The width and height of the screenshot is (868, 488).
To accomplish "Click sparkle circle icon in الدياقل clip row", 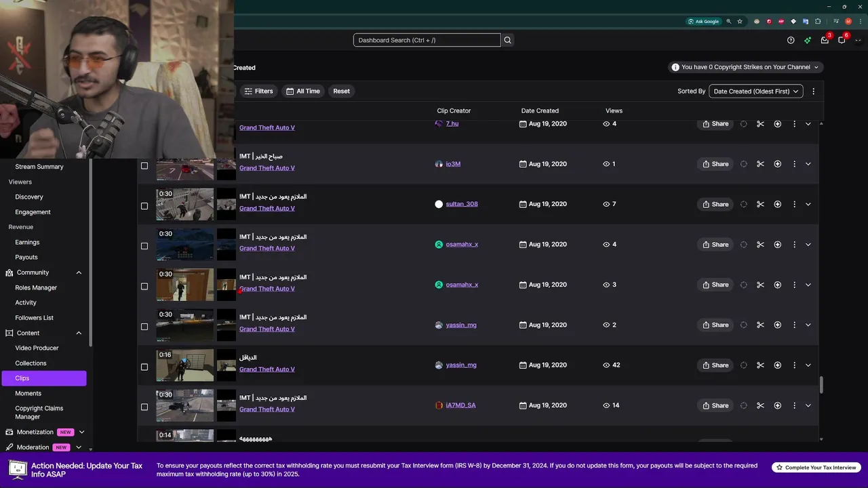I will click(777, 365).
